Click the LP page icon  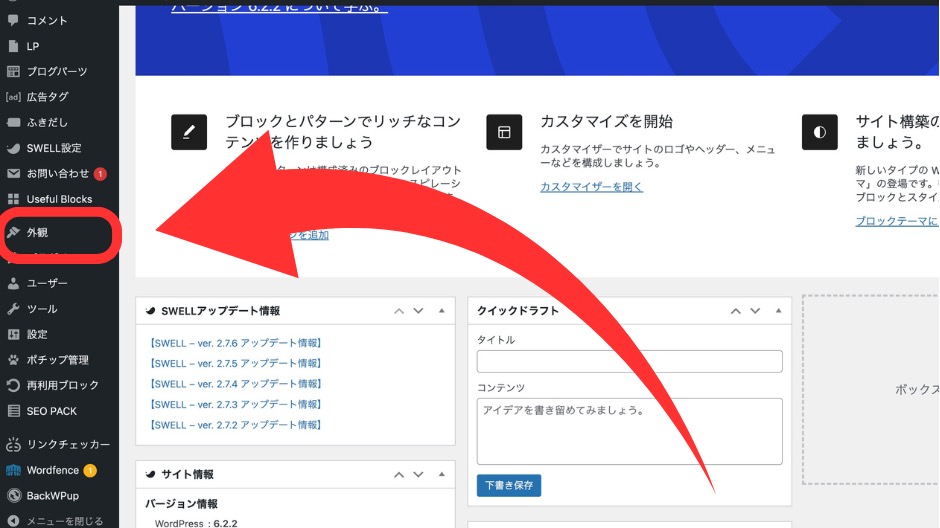(x=13, y=46)
